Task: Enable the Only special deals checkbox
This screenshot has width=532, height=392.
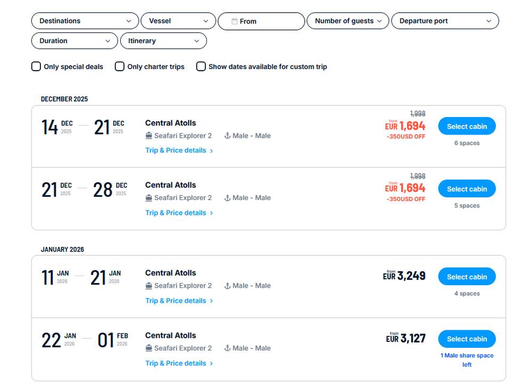Action: [x=36, y=66]
